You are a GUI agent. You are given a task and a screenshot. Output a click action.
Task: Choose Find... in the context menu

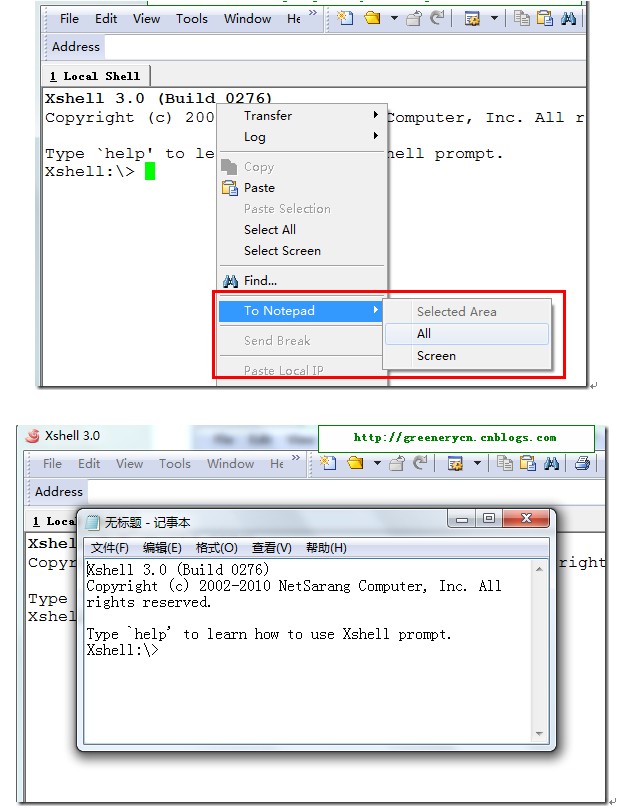[x=303, y=280]
